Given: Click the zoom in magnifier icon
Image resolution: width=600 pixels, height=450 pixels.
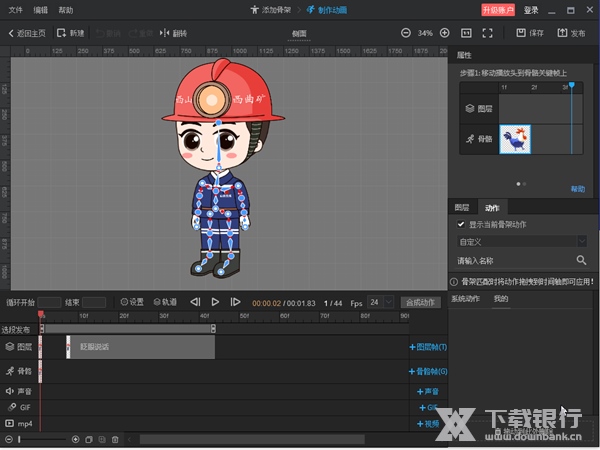Looking at the screenshot, I should pos(445,33).
